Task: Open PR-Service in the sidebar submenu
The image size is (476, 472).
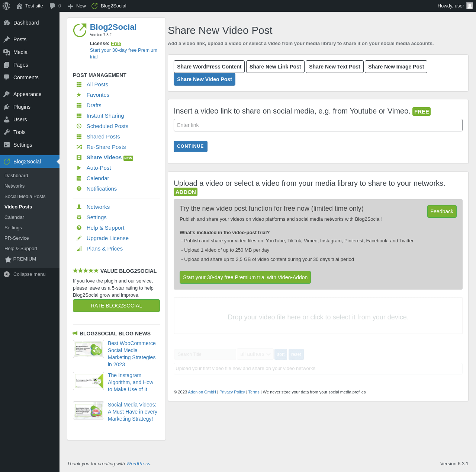Action: coord(17,238)
